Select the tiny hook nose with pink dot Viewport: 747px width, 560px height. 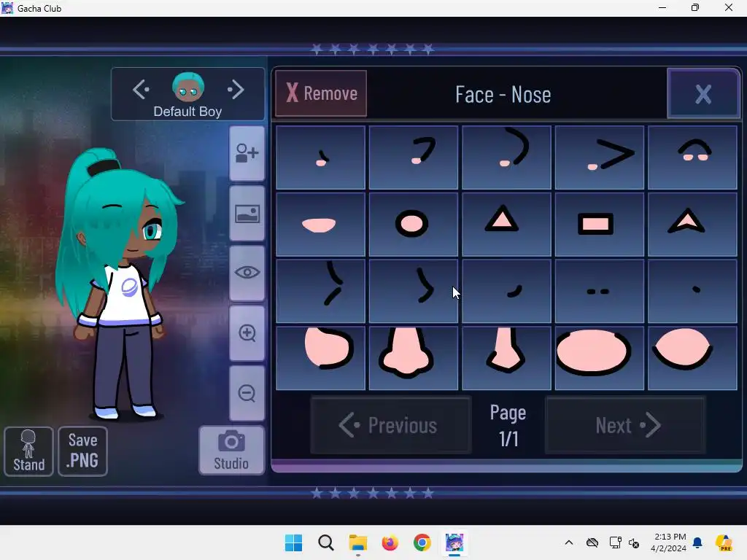coord(321,157)
